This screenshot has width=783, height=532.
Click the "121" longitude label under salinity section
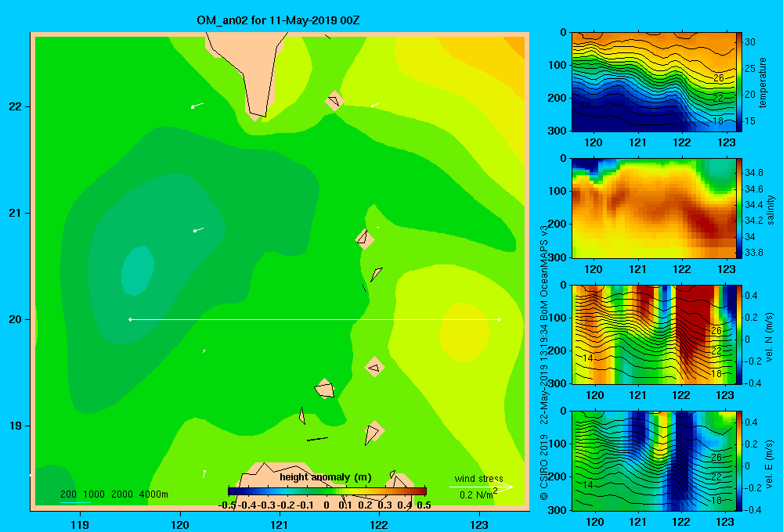point(637,269)
